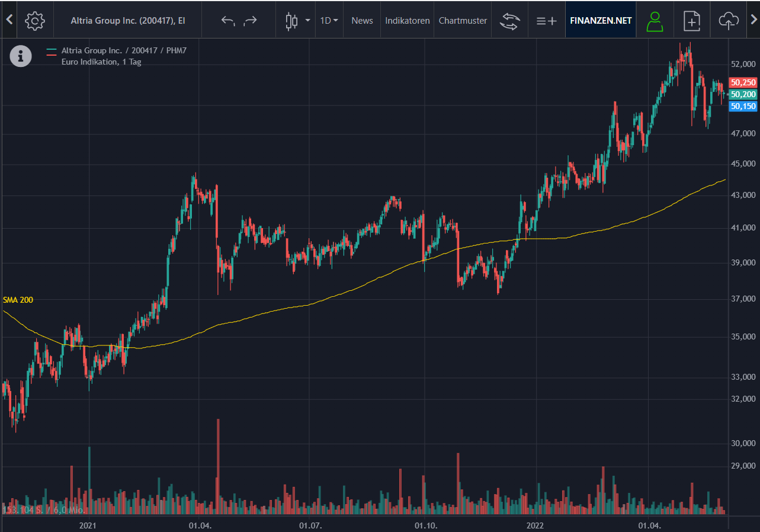The image size is (760, 532).
Task: Click the 30,000 price axis label
Action: pos(743,444)
